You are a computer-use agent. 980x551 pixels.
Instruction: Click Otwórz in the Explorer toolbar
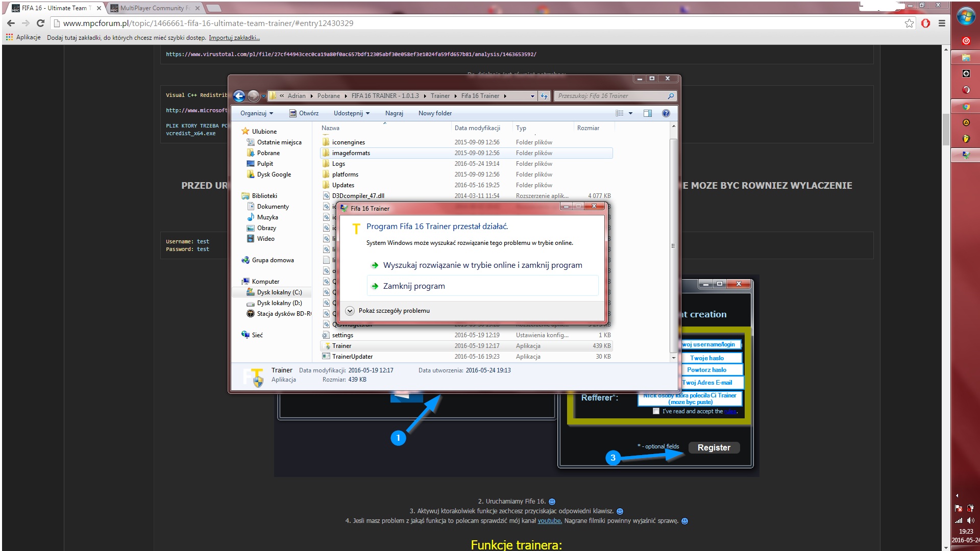304,113
